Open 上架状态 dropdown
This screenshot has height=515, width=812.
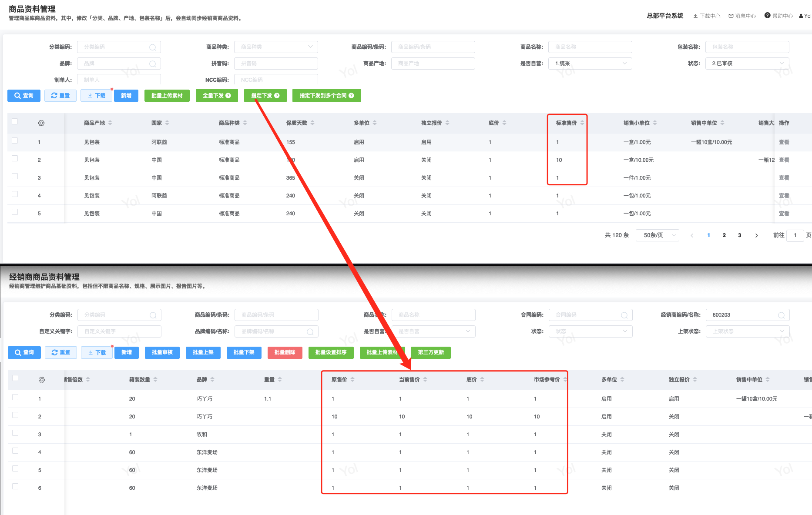748,331
